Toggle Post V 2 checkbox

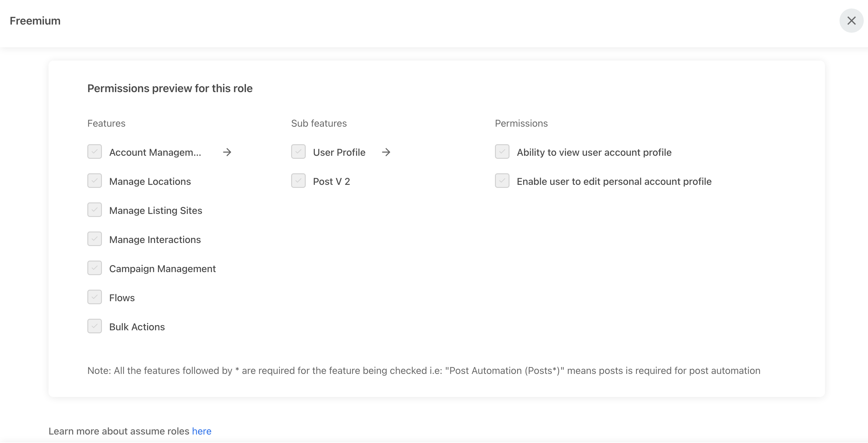coord(298,181)
